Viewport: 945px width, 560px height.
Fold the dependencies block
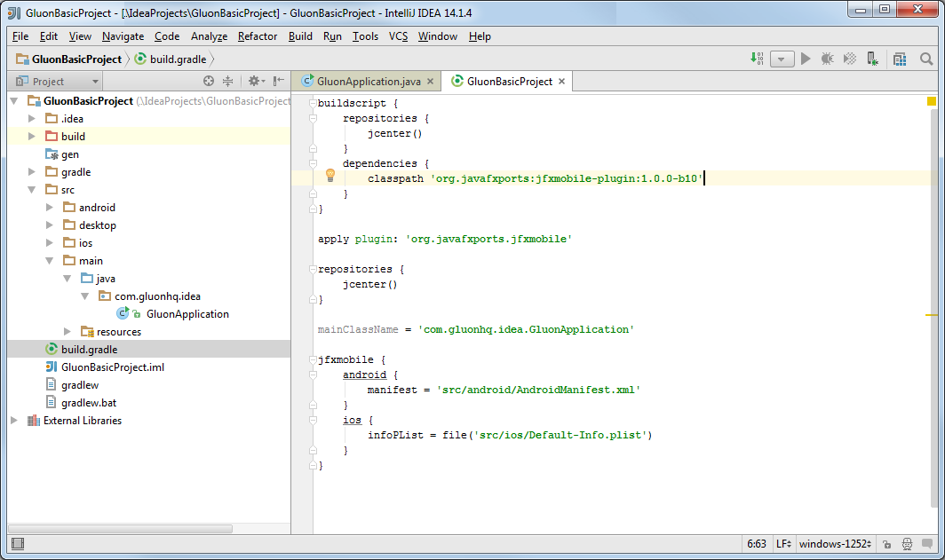tap(313, 163)
